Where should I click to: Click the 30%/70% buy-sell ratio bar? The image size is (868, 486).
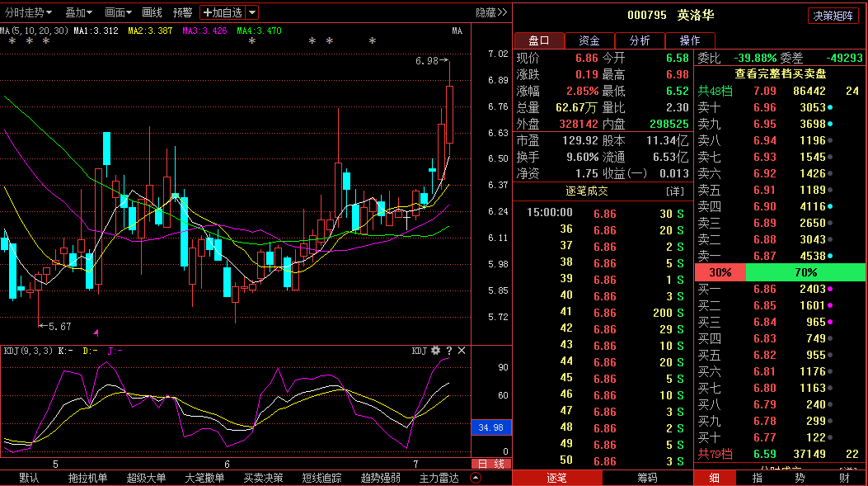pos(780,272)
